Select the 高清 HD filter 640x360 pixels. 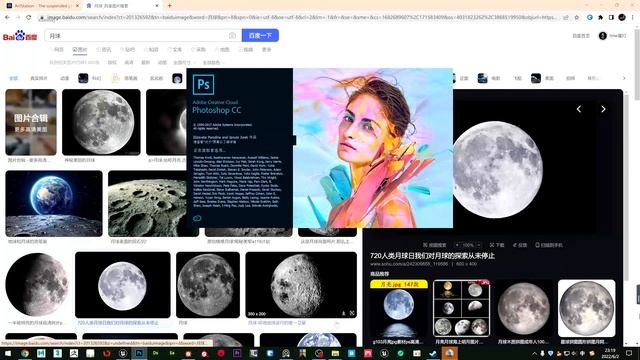click(129, 62)
